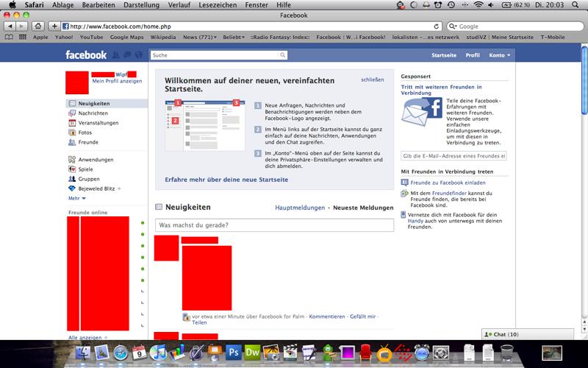Click the magnifier icon in Suche field
588x368 pixels.
(282, 55)
